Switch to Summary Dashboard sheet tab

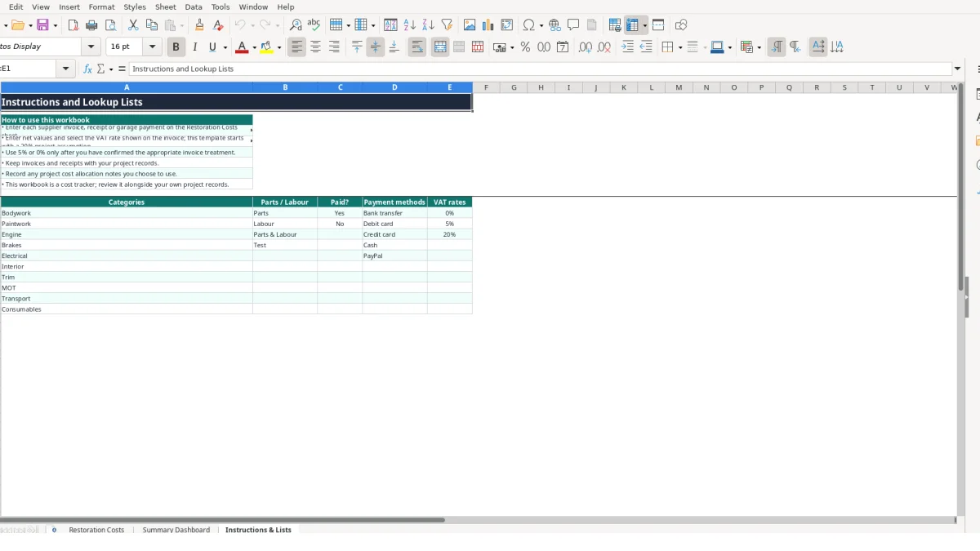pyautogui.click(x=176, y=530)
